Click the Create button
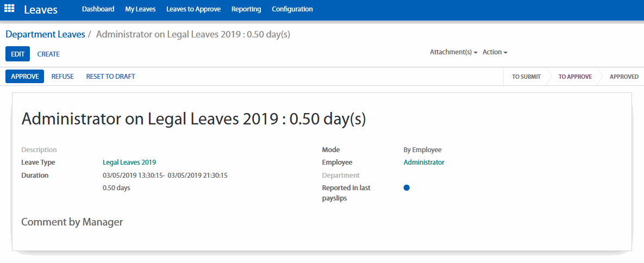The height and width of the screenshot is (263, 644). coord(48,54)
